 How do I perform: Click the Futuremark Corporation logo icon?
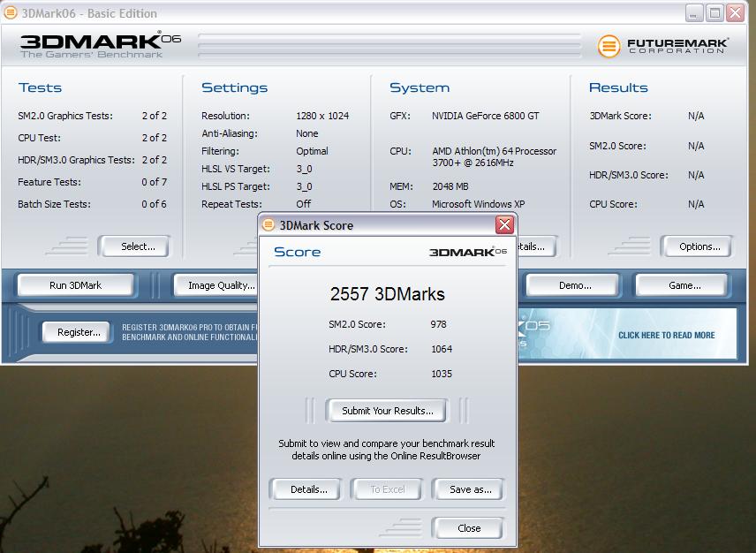[x=609, y=47]
